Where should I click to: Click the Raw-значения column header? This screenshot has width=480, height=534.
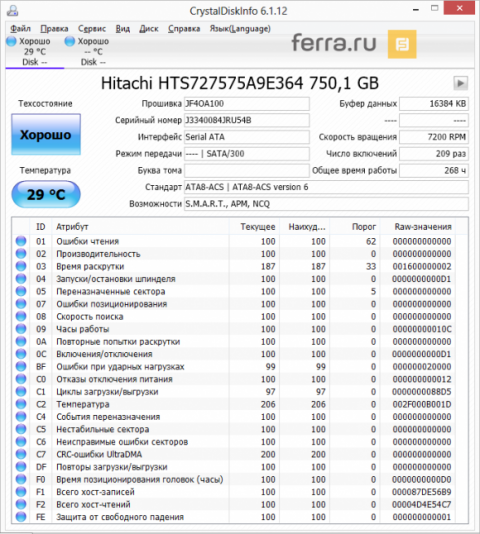418,227
